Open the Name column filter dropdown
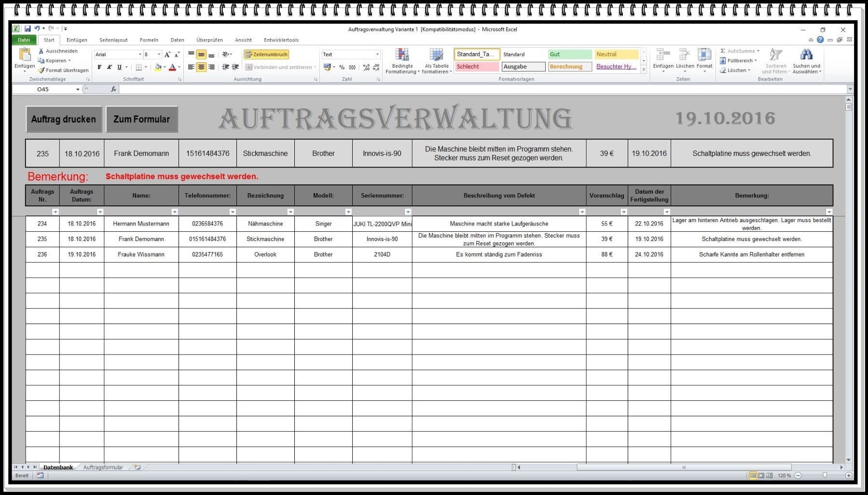This screenshot has width=868, height=495. (175, 212)
